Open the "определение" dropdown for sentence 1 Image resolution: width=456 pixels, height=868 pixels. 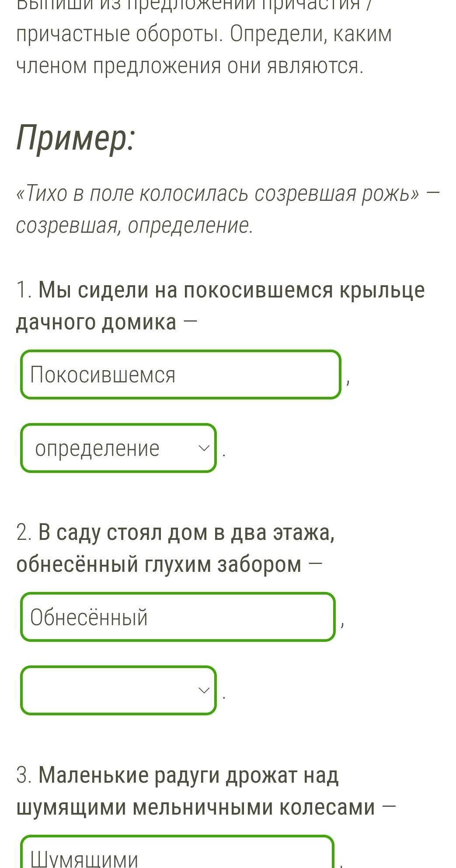[118, 448]
